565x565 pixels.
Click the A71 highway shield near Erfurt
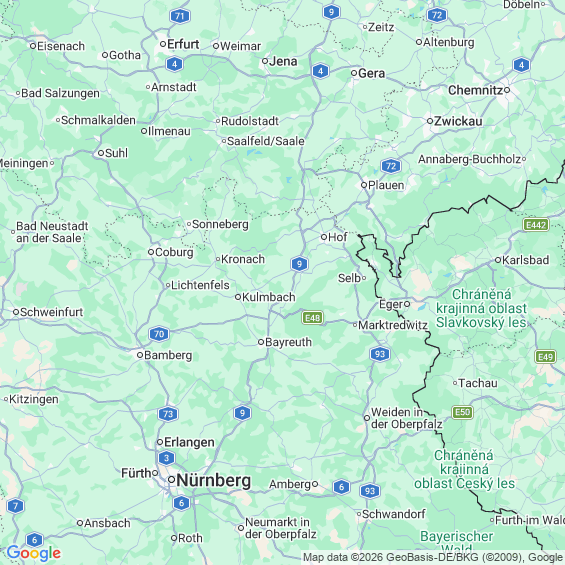pyautogui.click(x=180, y=16)
